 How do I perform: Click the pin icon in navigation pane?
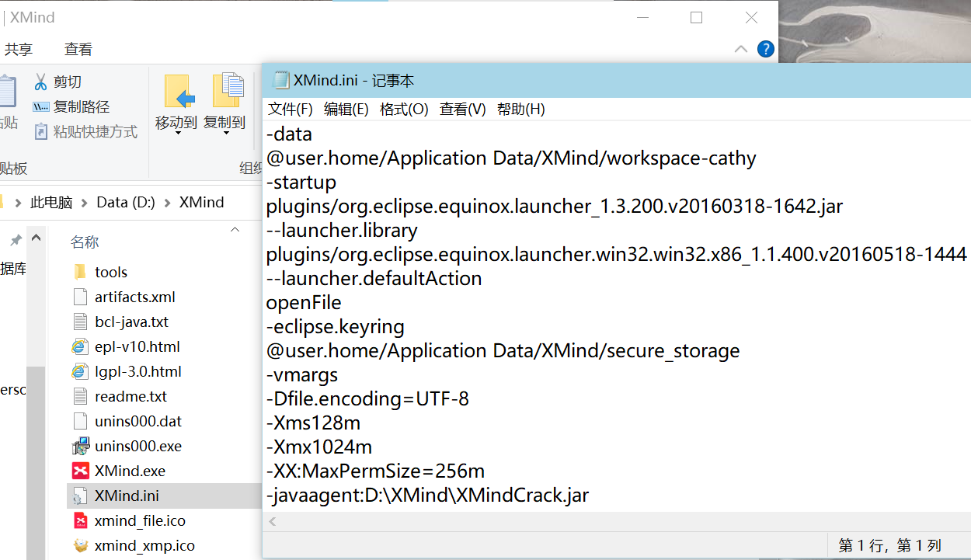coord(16,241)
